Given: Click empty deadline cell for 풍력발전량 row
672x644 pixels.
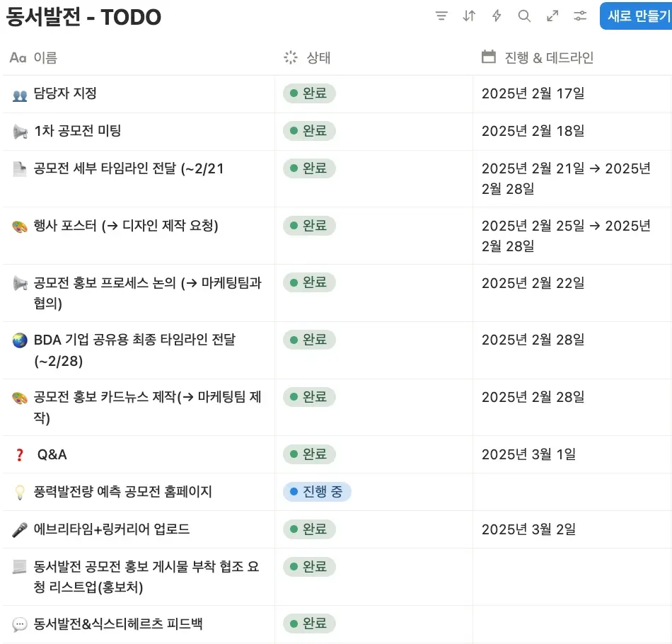Looking at the screenshot, I should pyautogui.click(x=572, y=492).
